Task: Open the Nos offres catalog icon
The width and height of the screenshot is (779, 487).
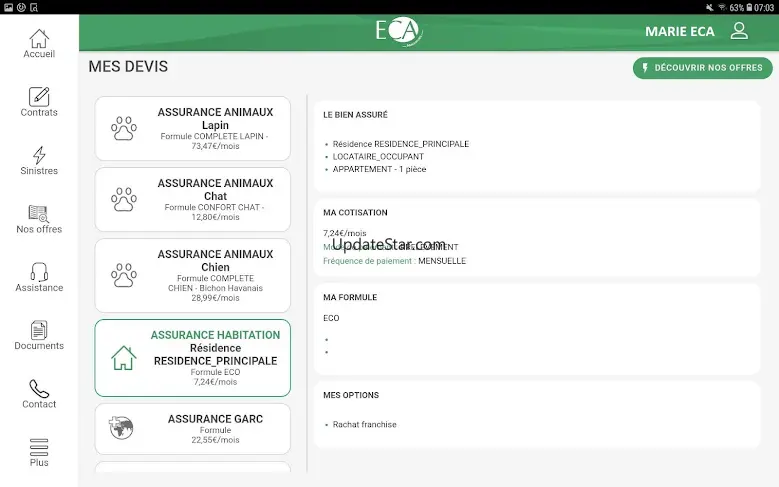Action: [39, 214]
